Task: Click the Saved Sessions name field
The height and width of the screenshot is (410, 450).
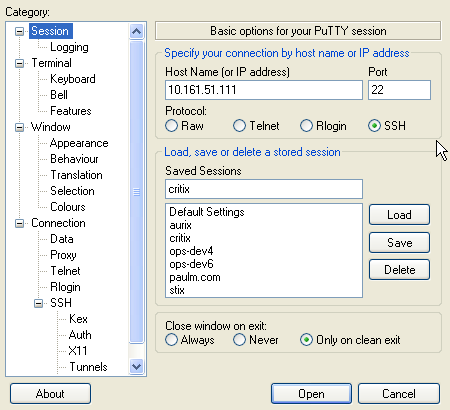Action: pyautogui.click(x=264, y=189)
